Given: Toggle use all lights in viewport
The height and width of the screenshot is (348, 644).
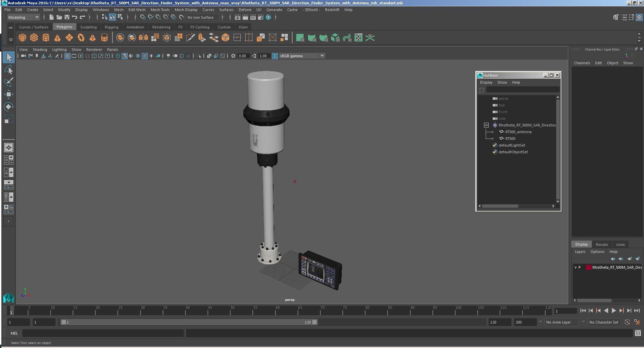Looking at the screenshot, I should click(x=152, y=56).
